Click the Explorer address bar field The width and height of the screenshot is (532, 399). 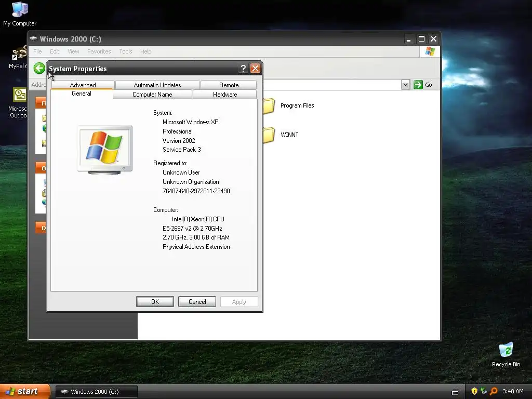click(332, 85)
